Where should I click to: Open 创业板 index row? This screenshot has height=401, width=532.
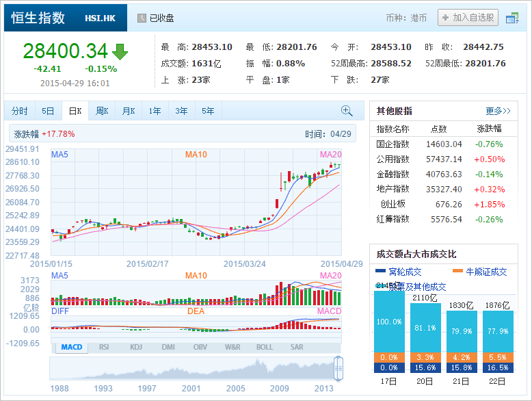click(x=443, y=205)
